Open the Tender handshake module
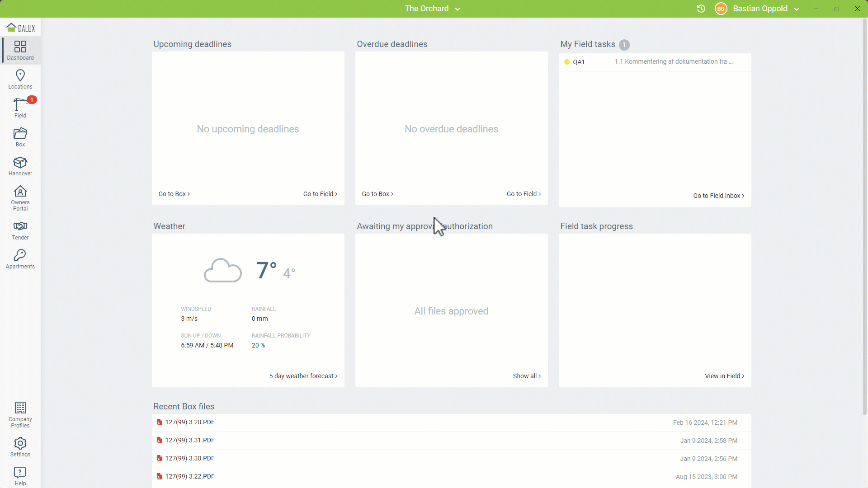This screenshot has height=488, width=868. pos(20,230)
